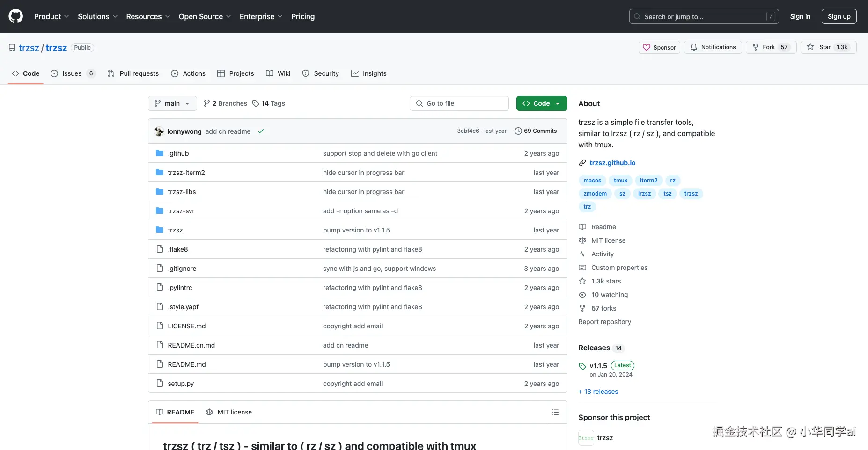868x450 pixels.
Task: Click the tmux topic tag
Action: click(621, 181)
